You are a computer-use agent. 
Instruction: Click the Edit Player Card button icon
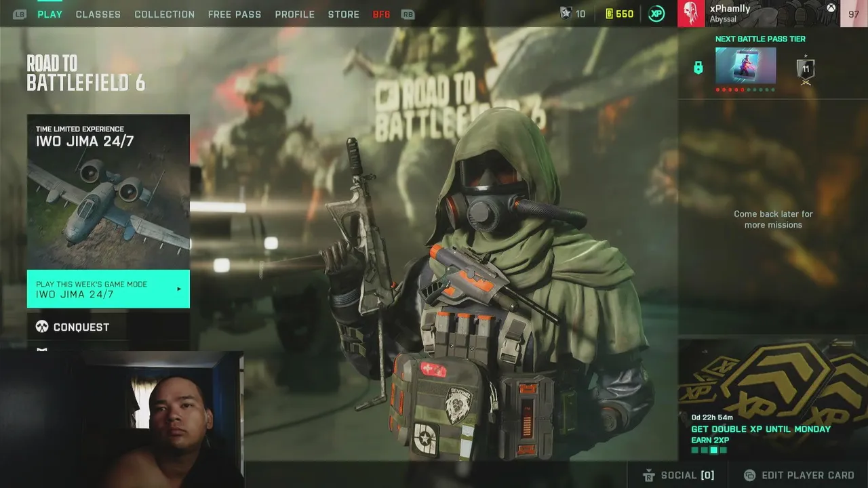[x=749, y=475]
